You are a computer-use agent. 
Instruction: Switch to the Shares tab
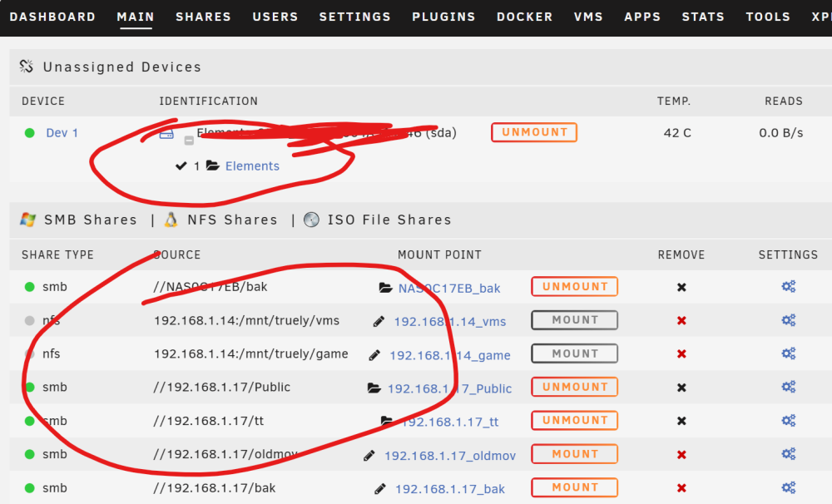tap(203, 17)
